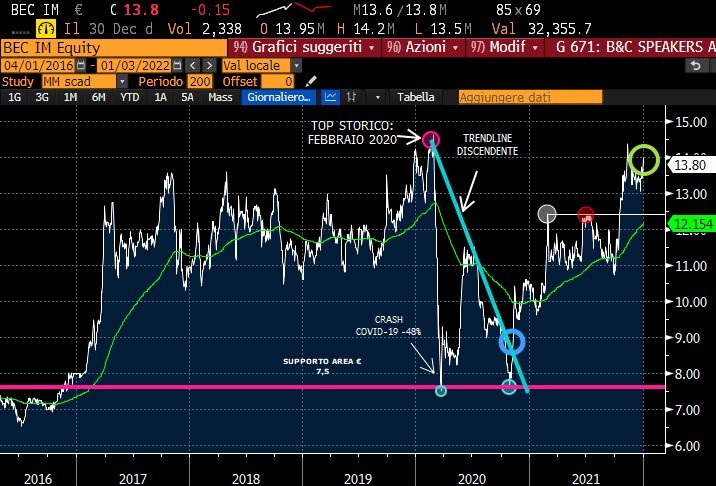
Task: Open the Giornaliero periodicity dropdown
Action: (279, 97)
